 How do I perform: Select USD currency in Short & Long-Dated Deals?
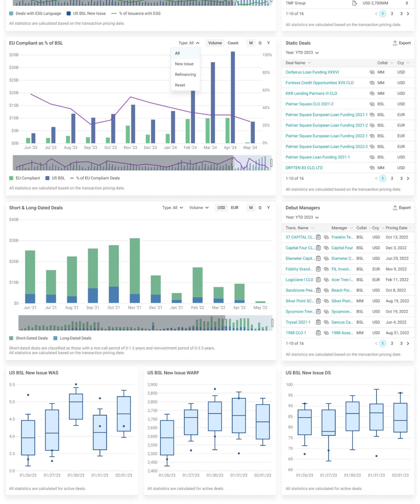pos(221,208)
